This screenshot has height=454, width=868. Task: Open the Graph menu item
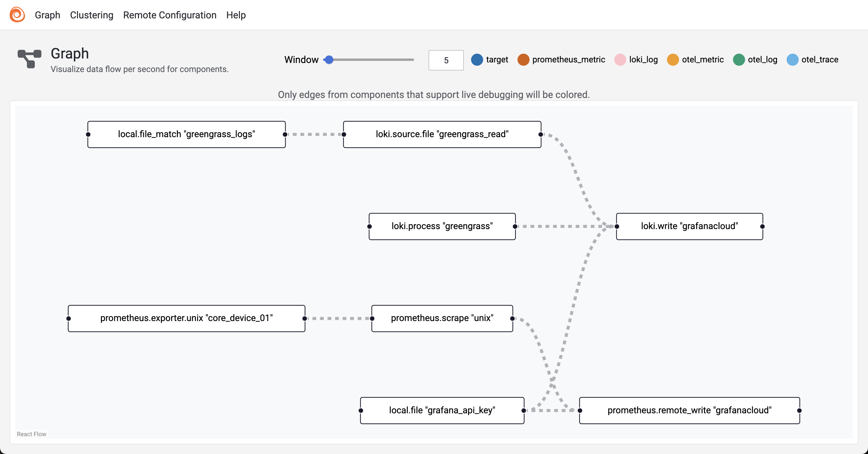(x=48, y=15)
